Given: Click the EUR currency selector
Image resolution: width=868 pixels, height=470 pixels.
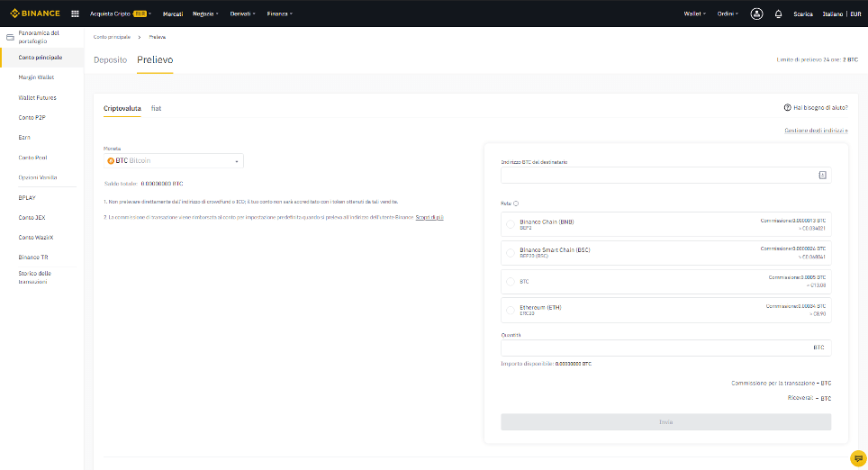Looking at the screenshot, I should (x=855, y=14).
